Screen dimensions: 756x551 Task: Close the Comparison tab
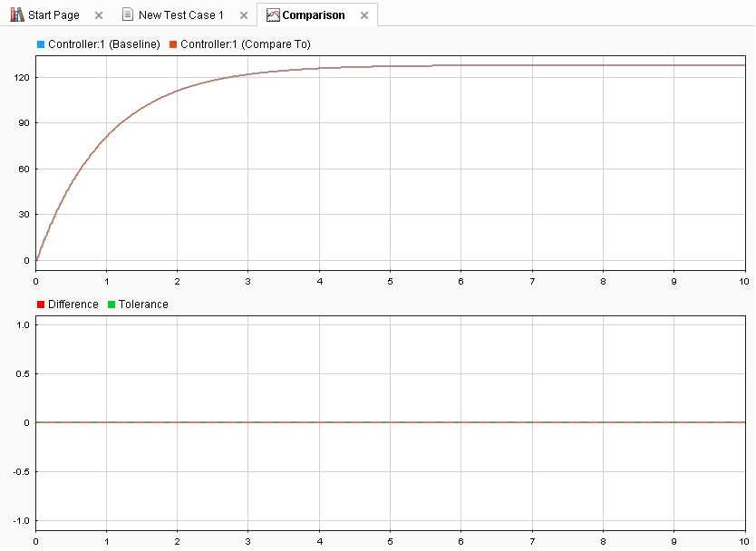pos(364,15)
